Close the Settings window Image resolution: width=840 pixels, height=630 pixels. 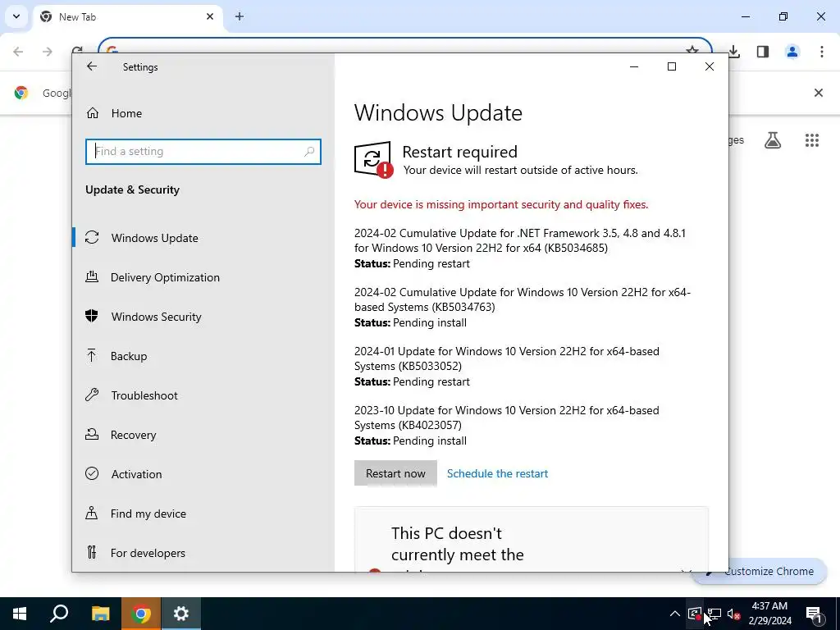coord(710,66)
